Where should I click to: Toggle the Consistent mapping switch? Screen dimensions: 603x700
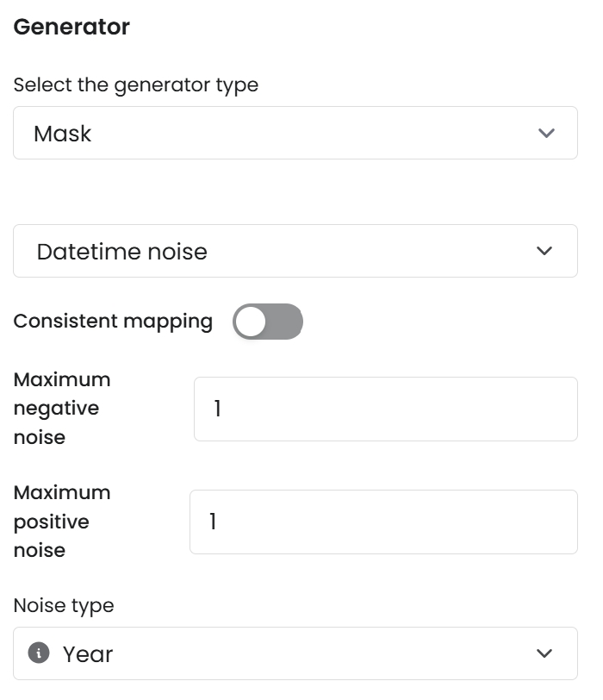click(x=268, y=322)
